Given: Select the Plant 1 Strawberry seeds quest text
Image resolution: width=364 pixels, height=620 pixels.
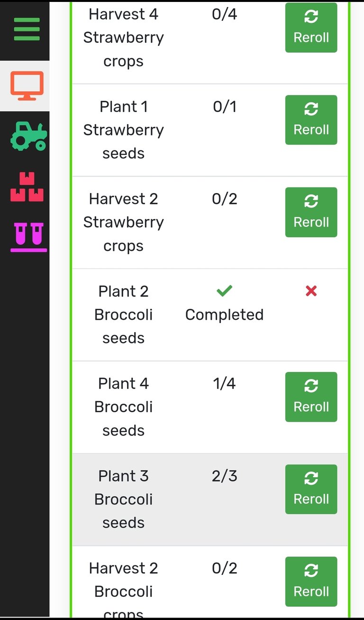Looking at the screenshot, I should 124,130.
